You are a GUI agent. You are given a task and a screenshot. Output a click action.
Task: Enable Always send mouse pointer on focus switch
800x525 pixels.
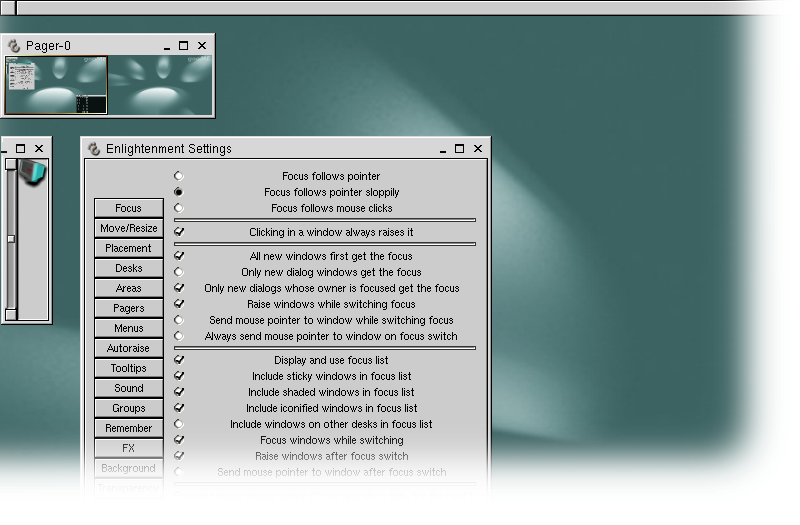[x=179, y=336]
